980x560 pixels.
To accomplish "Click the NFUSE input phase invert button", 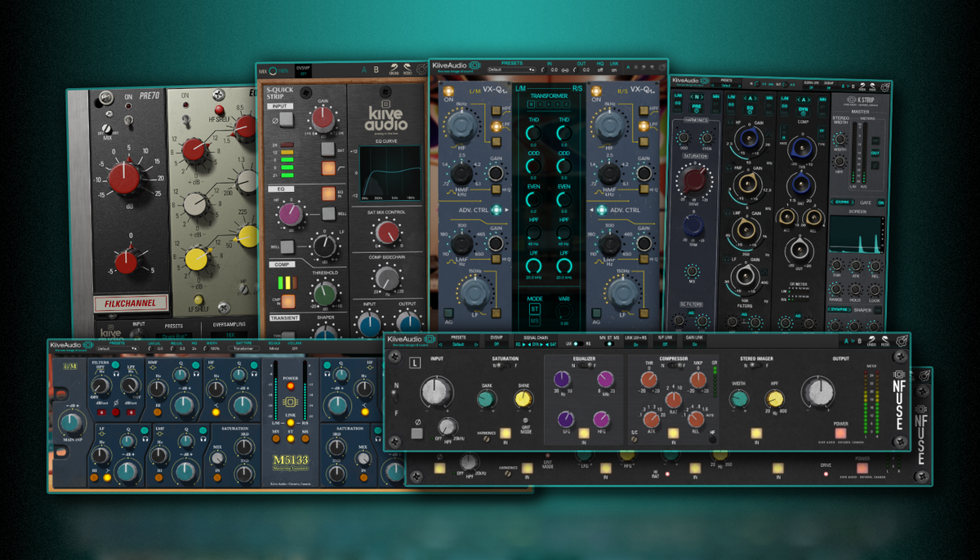I will tap(416, 433).
